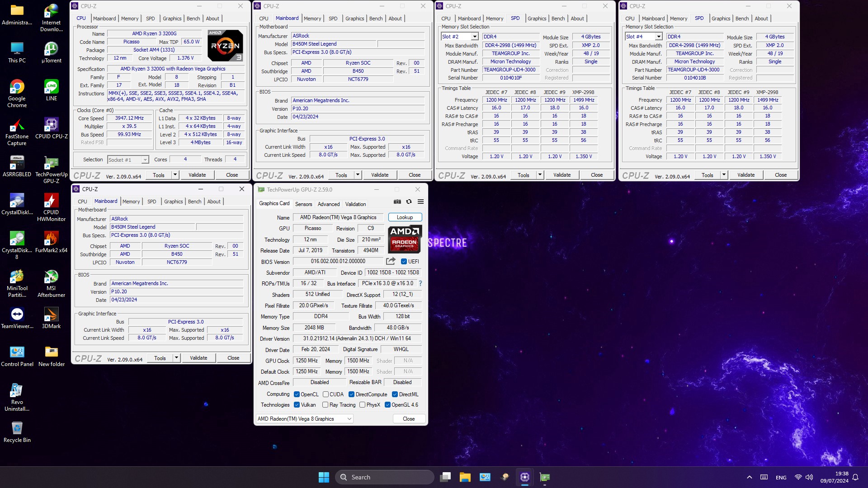The image size is (868, 488).
Task: Open MSI Afterburner desktop icon
Action: pos(51,283)
